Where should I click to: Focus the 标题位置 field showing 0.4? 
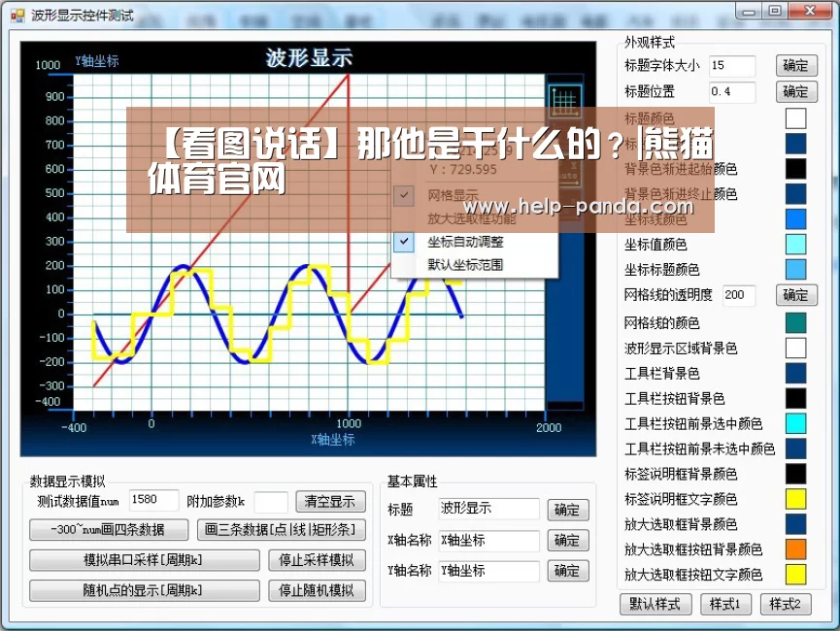(x=732, y=91)
